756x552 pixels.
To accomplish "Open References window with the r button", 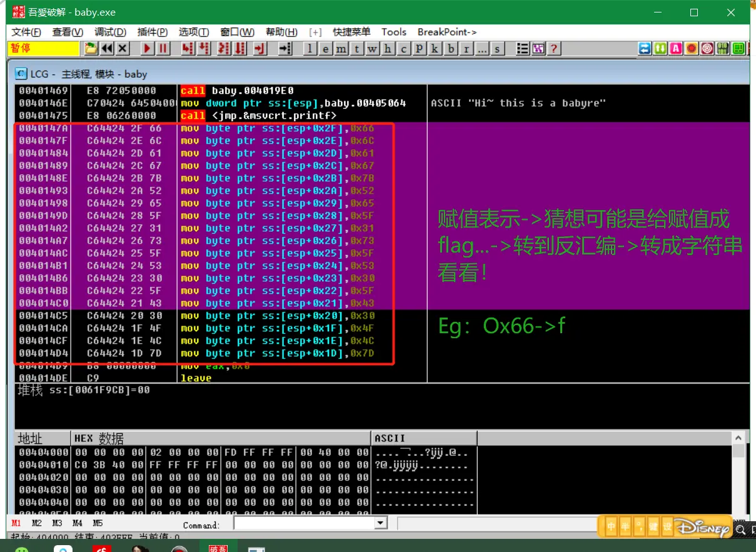I will click(x=466, y=49).
